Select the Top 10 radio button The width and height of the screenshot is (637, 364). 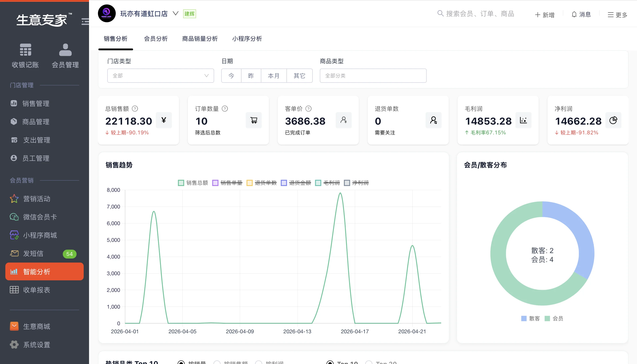click(x=330, y=362)
